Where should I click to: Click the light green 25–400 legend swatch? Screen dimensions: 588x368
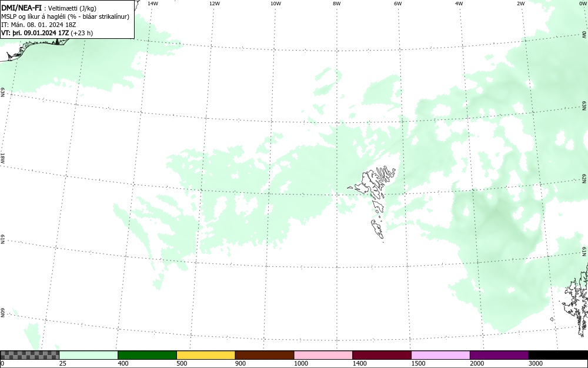tap(89, 355)
